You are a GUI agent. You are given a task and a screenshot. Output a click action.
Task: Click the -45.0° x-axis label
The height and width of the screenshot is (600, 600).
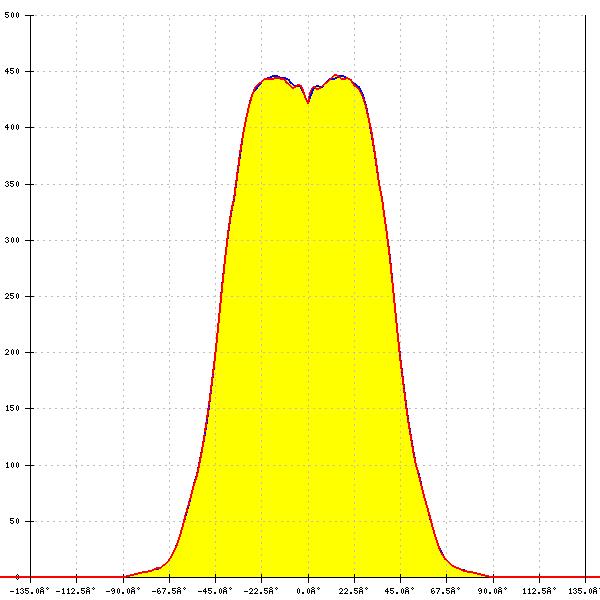pyautogui.click(x=215, y=591)
